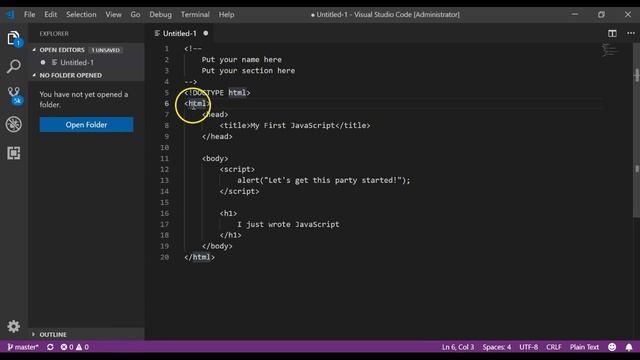Screen dimensions: 640x360
Task: Restore down the VS Code window
Action: 601,15
